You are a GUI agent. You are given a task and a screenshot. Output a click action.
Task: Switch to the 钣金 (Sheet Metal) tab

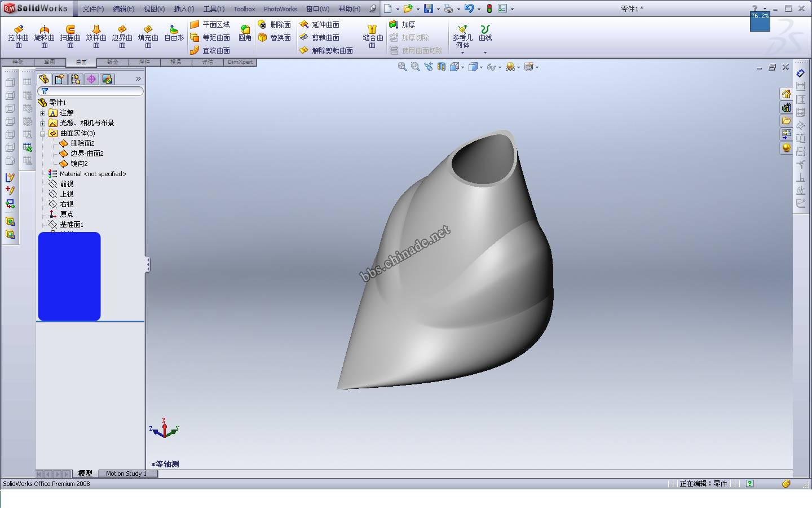113,62
